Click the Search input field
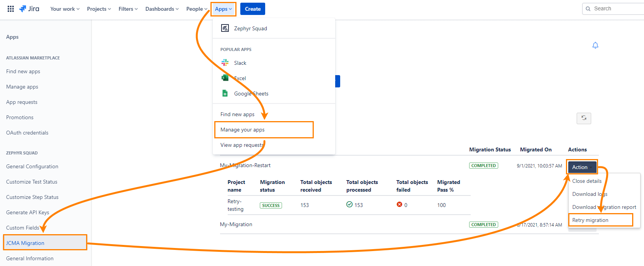The image size is (644, 266). pyautogui.click(x=616, y=9)
